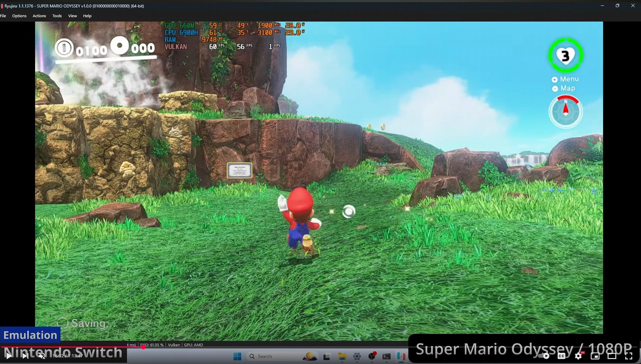Screen dimensions: 641x364
Task: Play the video with the play button
Action: point(9,356)
